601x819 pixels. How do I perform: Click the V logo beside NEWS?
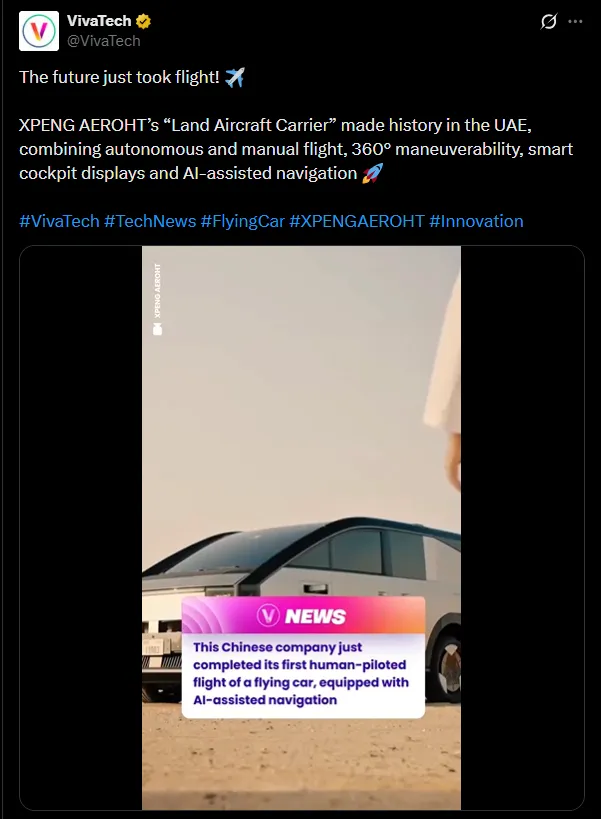point(268,616)
